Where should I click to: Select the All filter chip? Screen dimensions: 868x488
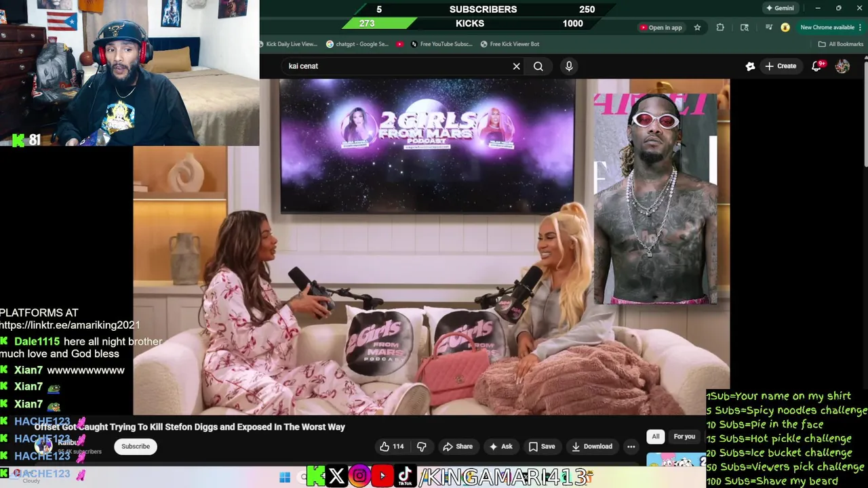coord(655,436)
